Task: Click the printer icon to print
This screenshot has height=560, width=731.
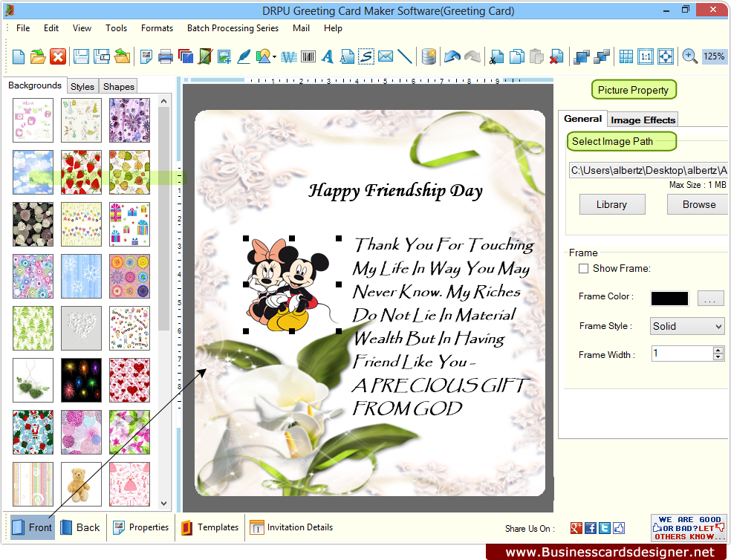Action: coord(166,57)
